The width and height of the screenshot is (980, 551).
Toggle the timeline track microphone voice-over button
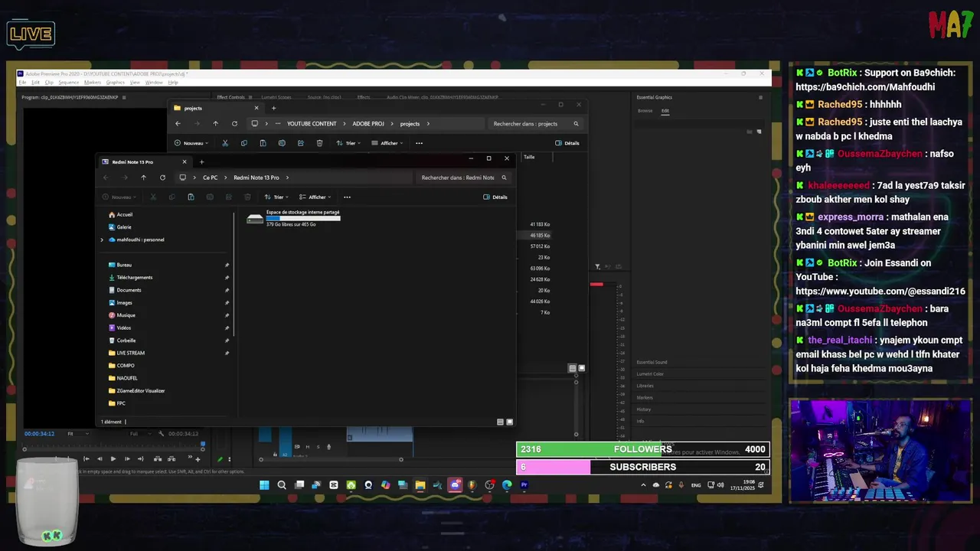point(328,447)
